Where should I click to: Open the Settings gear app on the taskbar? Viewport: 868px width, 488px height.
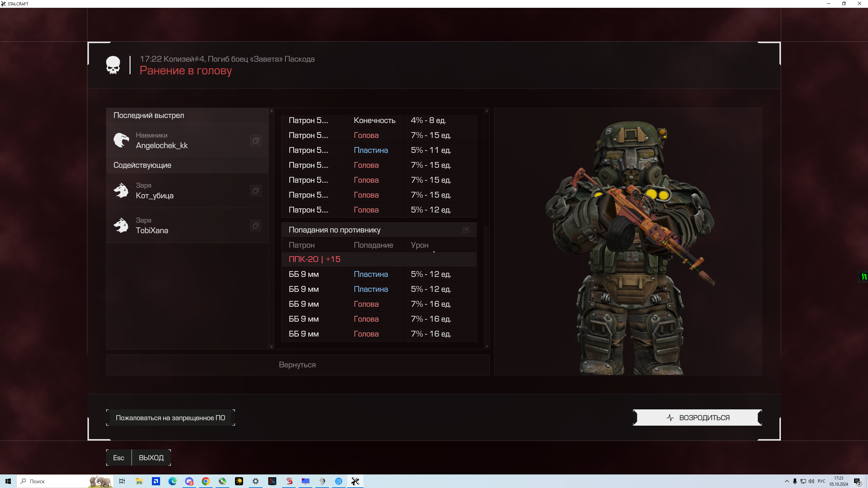tap(256, 481)
